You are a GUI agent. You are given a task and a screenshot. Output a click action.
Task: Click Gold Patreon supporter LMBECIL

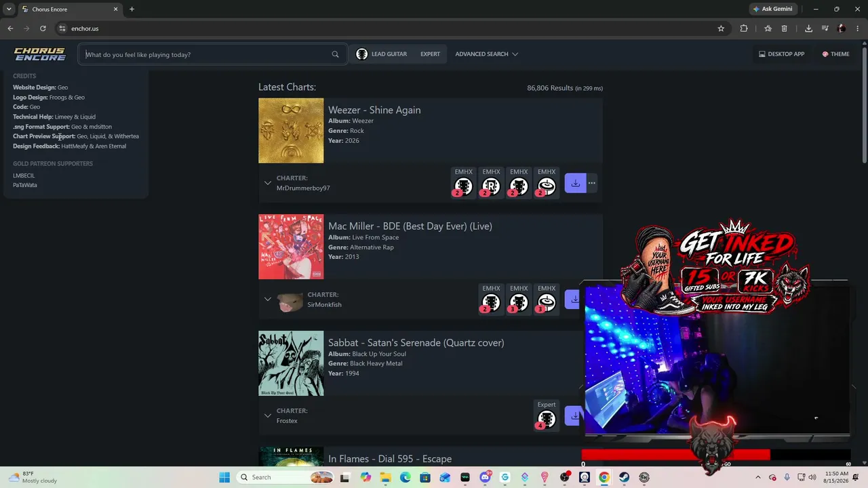click(24, 176)
